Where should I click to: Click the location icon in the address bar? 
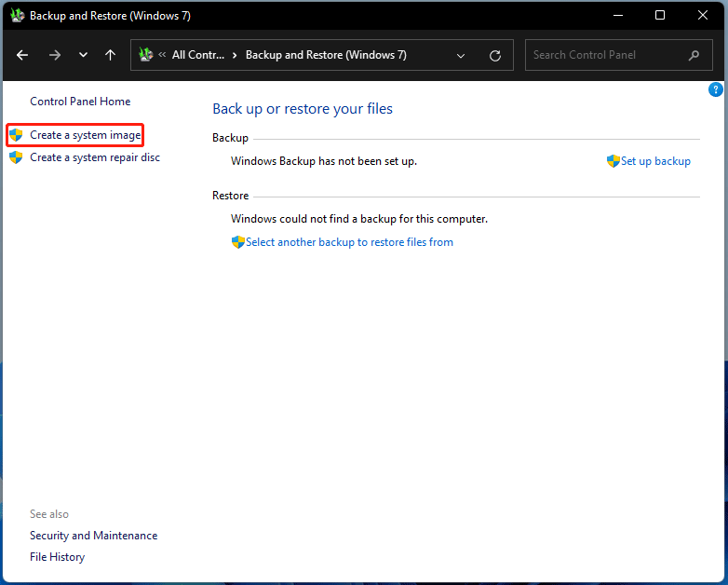[x=146, y=56]
